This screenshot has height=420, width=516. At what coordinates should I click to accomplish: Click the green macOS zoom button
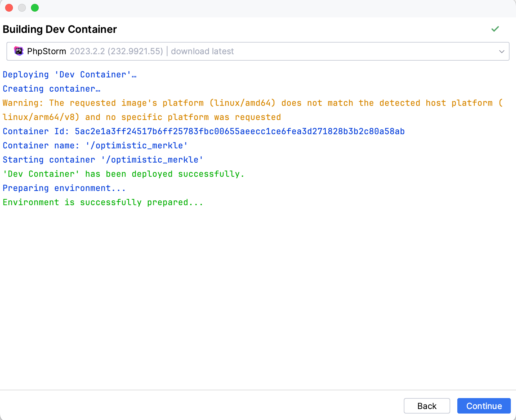click(x=35, y=8)
